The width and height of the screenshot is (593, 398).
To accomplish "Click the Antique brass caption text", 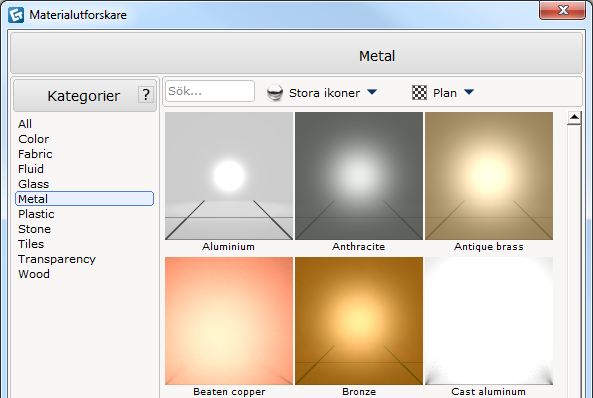I will (x=489, y=247).
